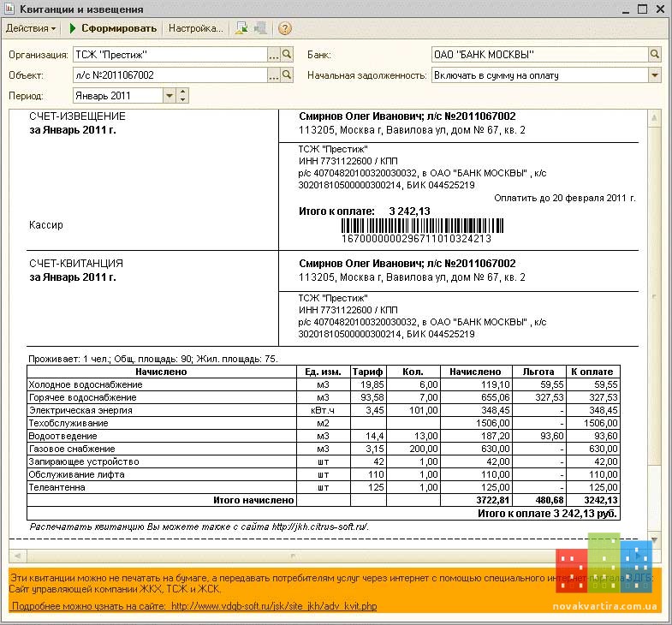Click the Ед. изм. column header
This screenshot has height=625, width=672.
coord(323,372)
